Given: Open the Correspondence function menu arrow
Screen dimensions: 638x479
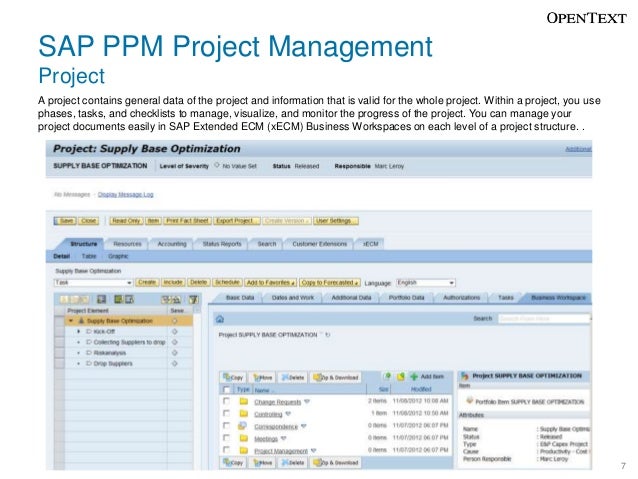Looking at the screenshot, I should click(x=304, y=426).
